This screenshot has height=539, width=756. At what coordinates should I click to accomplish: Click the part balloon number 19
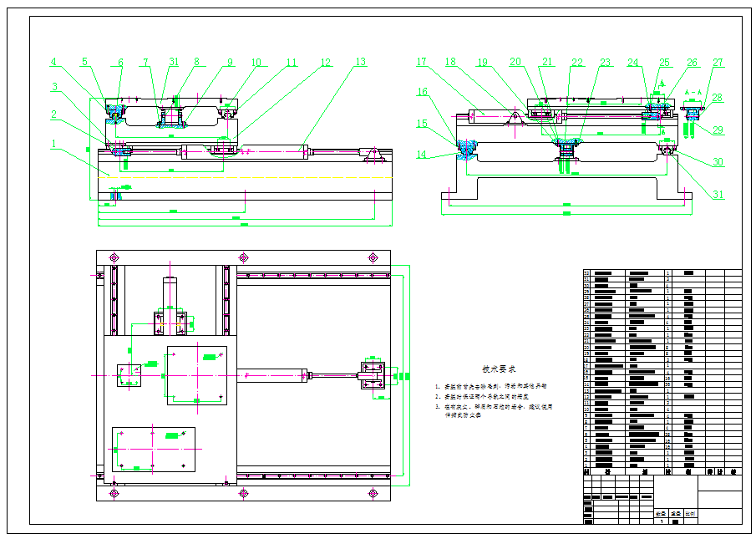(x=482, y=62)
